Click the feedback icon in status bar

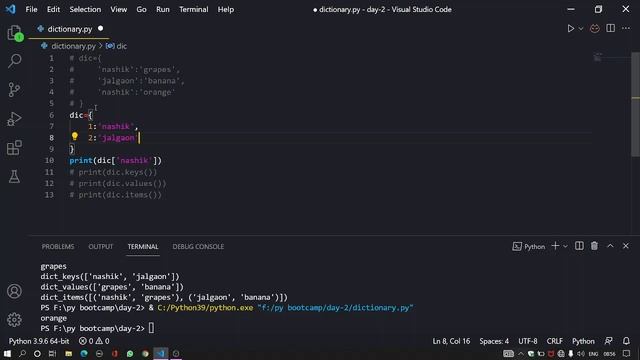(609, 341)
